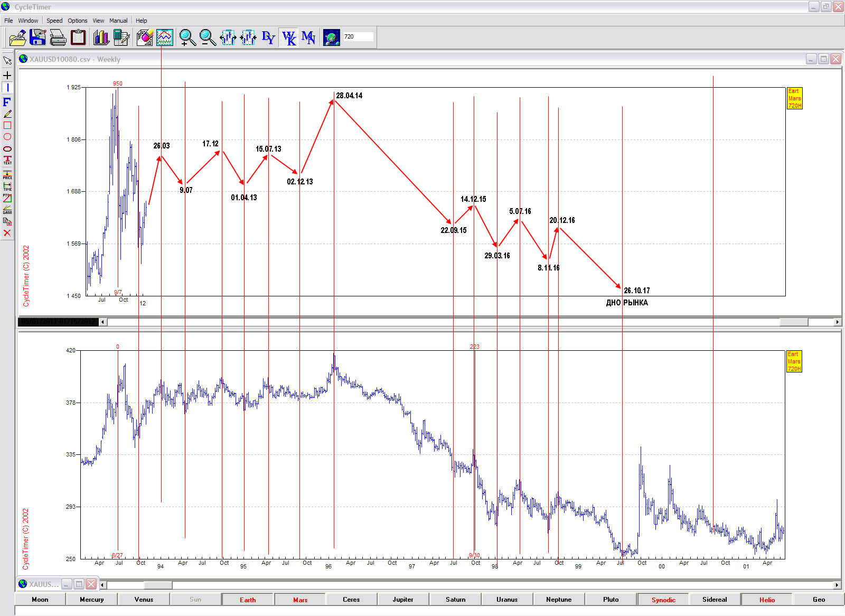Open the Speed menu
Viewport: 845px width, 616px height.
click(54, 21)
